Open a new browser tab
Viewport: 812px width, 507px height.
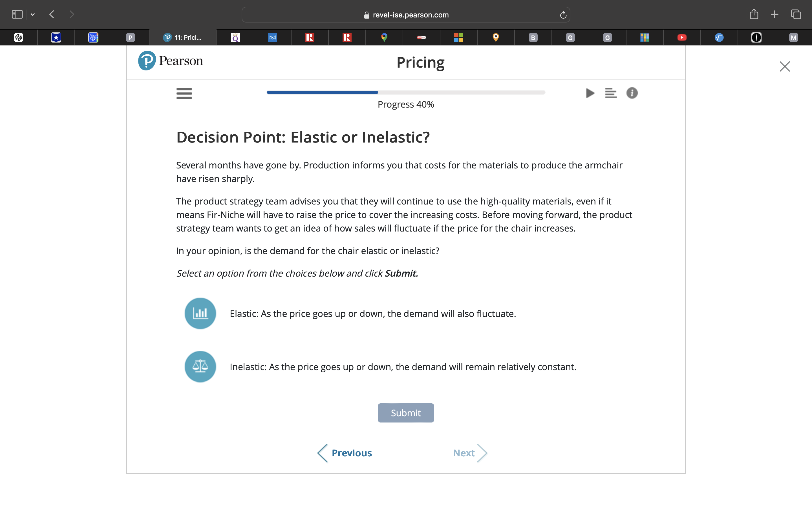coord(775,14)
